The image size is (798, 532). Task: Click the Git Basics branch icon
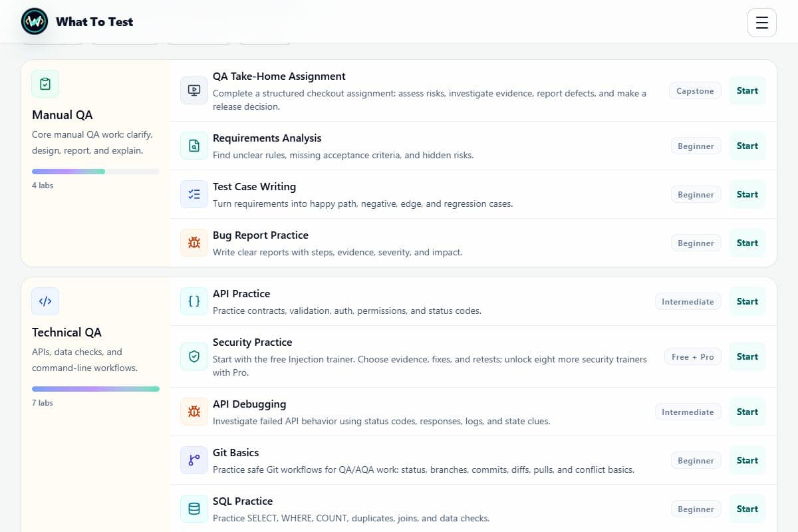pyautogui.click(x=194, y=460)
